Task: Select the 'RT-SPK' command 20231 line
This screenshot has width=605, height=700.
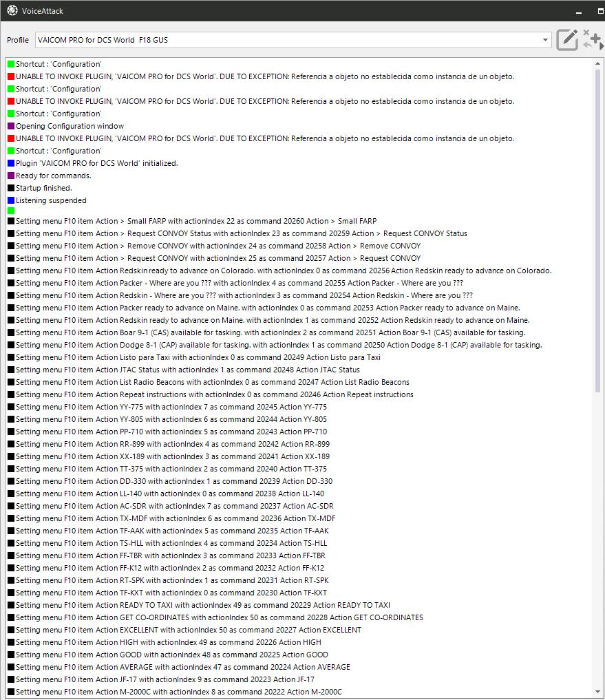Action: tap(168, 580)
